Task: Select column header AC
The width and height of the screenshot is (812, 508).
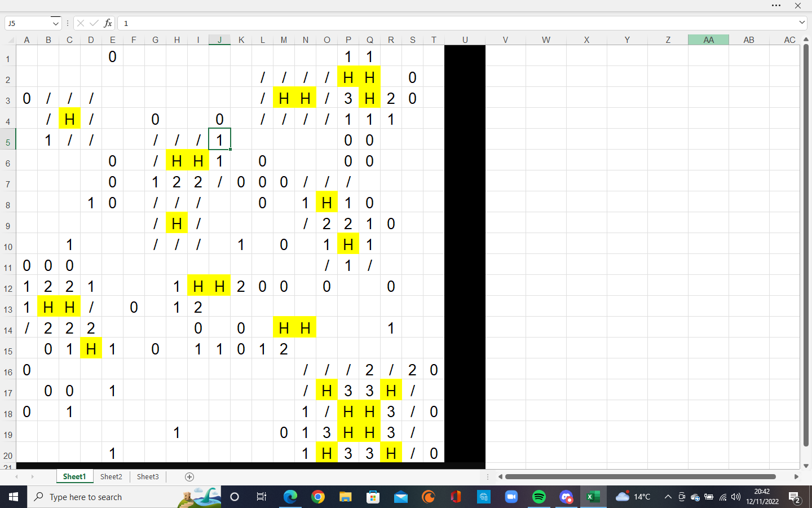Action: [x=789, y=40]
